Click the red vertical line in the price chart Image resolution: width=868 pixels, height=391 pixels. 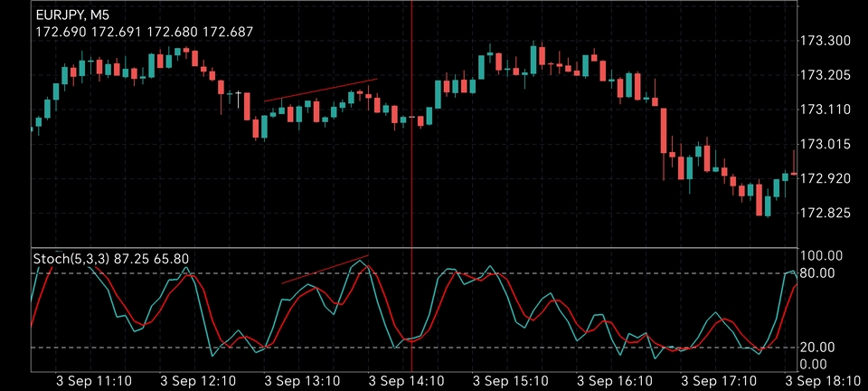(412, 54)
